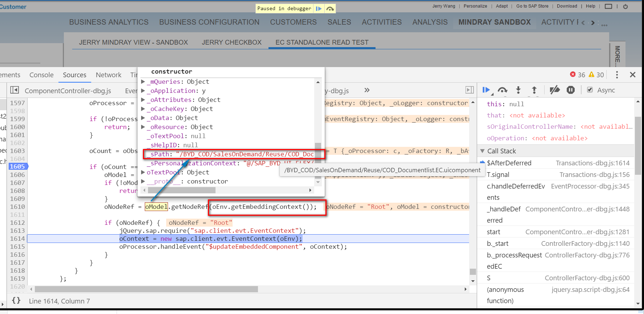Expand _oApplication property in tooltip

143,91
